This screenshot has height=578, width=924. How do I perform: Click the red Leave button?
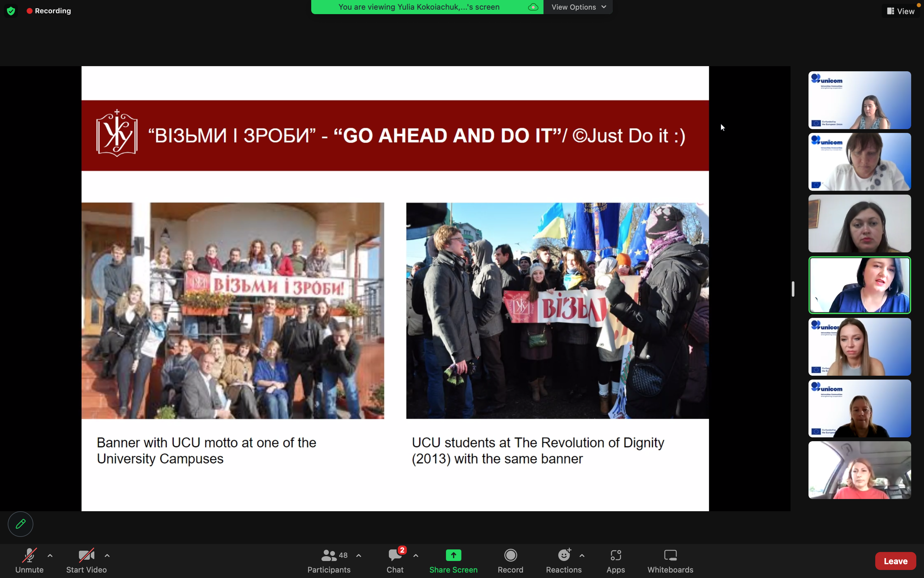[895, 561]
